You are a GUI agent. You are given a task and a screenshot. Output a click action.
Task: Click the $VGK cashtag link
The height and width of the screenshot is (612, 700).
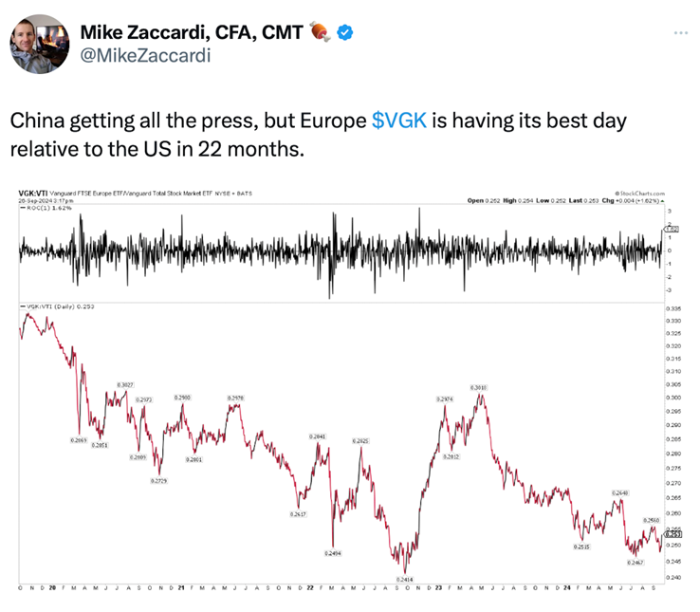tap(399, 122)
